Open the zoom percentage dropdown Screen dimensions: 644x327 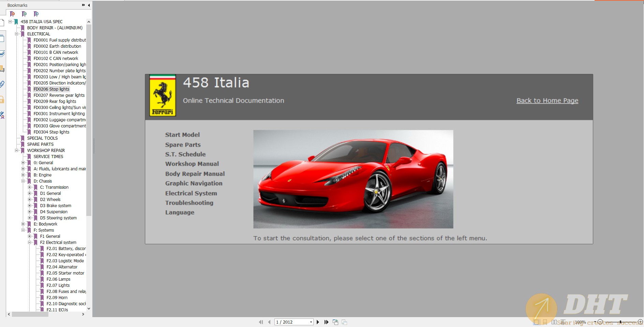pyautogui.click(x=595, y=322)
